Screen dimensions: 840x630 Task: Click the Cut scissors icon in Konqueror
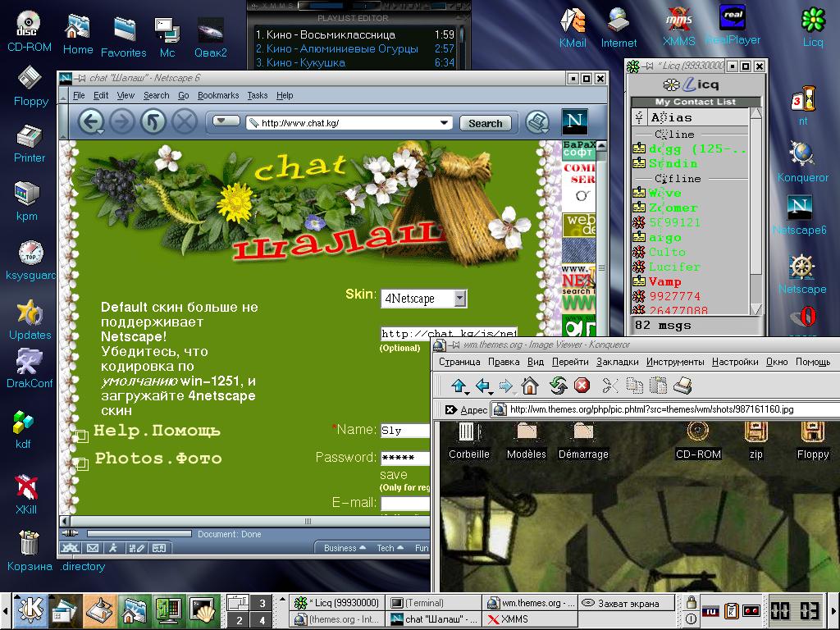point(609,386)
